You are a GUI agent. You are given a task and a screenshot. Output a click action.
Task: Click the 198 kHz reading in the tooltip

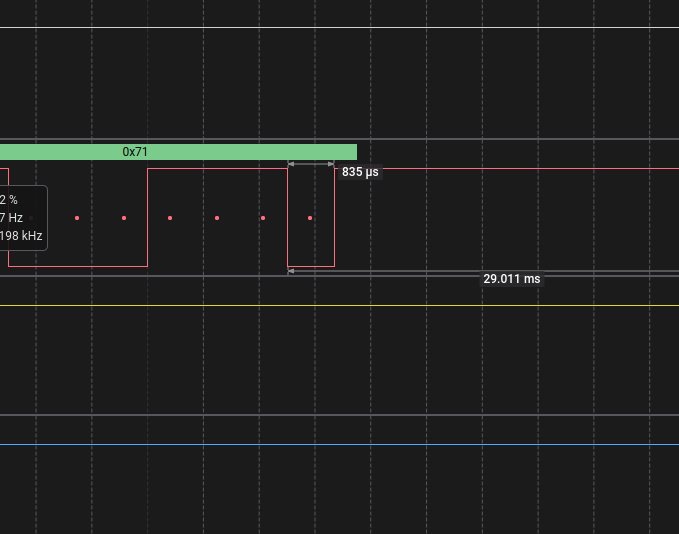click(x=20, y=236)
